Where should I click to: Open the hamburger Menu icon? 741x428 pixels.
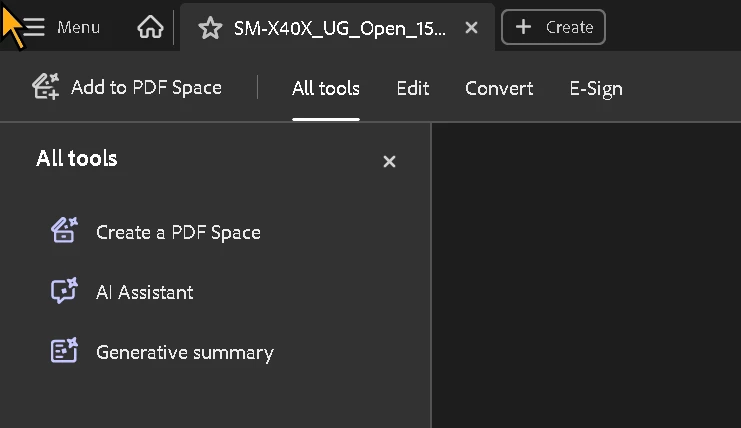pos(34,27)
